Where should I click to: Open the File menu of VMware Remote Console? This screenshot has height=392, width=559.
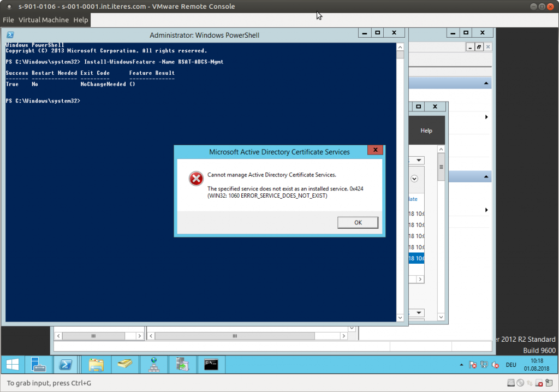pyautogui.click(x=8, y=20)
